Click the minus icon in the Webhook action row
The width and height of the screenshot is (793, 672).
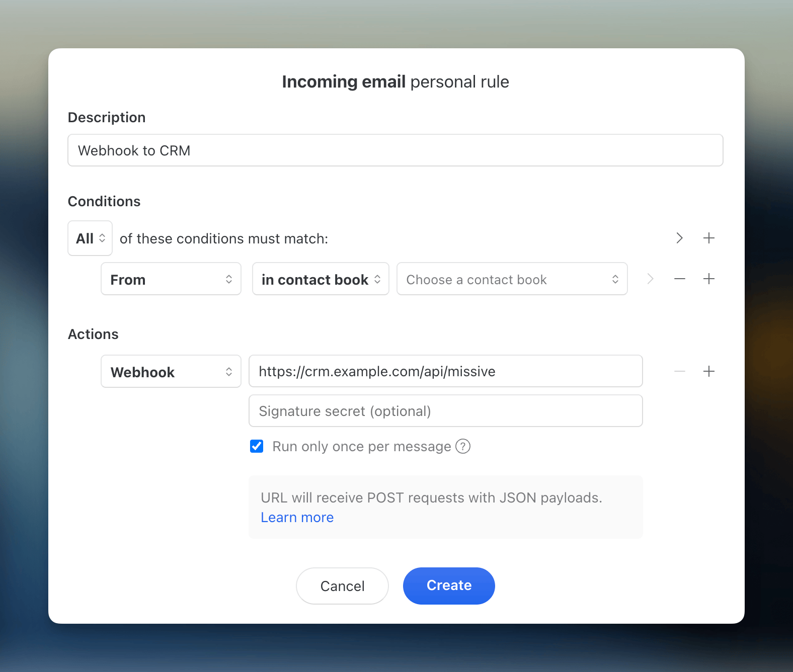click(x=679, y=371)
